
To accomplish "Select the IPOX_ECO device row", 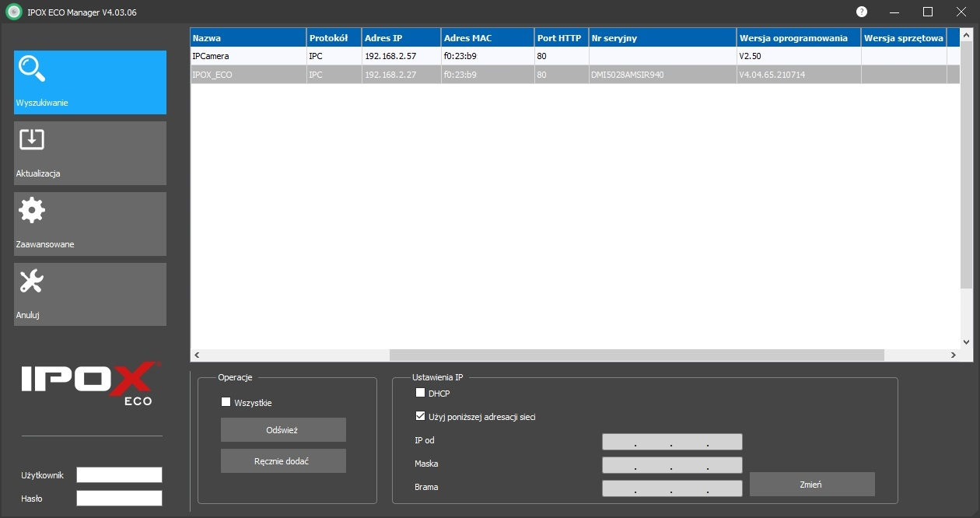I will (576, 75).
